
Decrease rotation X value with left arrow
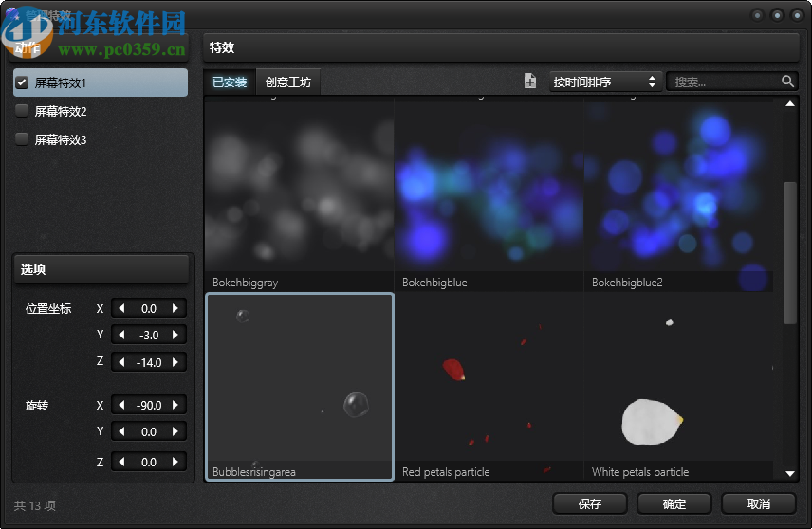pos(121,405)
